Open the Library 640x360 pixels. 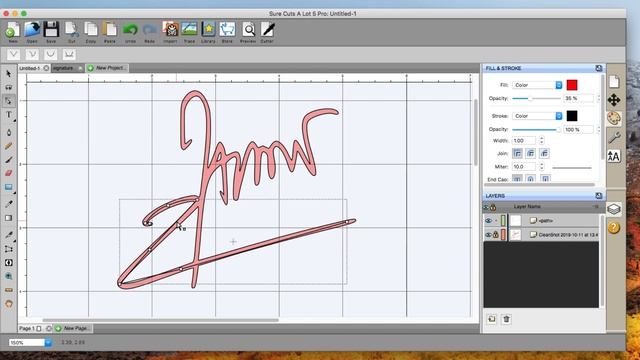click(x=208, y=31)
